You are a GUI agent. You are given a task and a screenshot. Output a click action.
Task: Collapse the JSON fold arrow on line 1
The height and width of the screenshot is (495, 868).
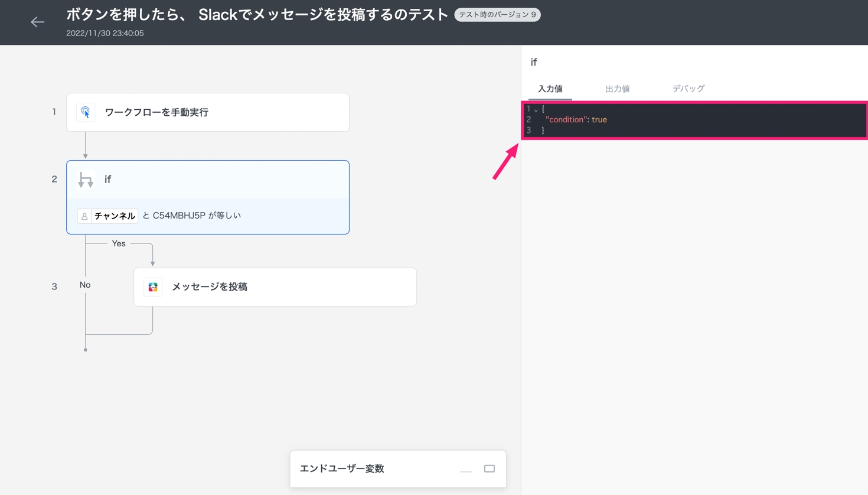tap(536, 110)
